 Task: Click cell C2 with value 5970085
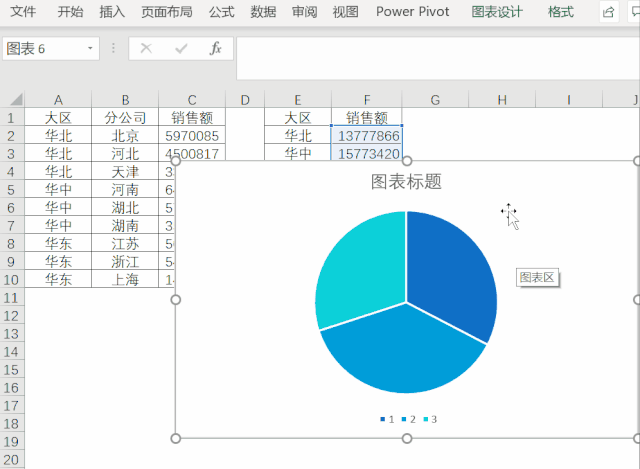[x=192, y=136]
